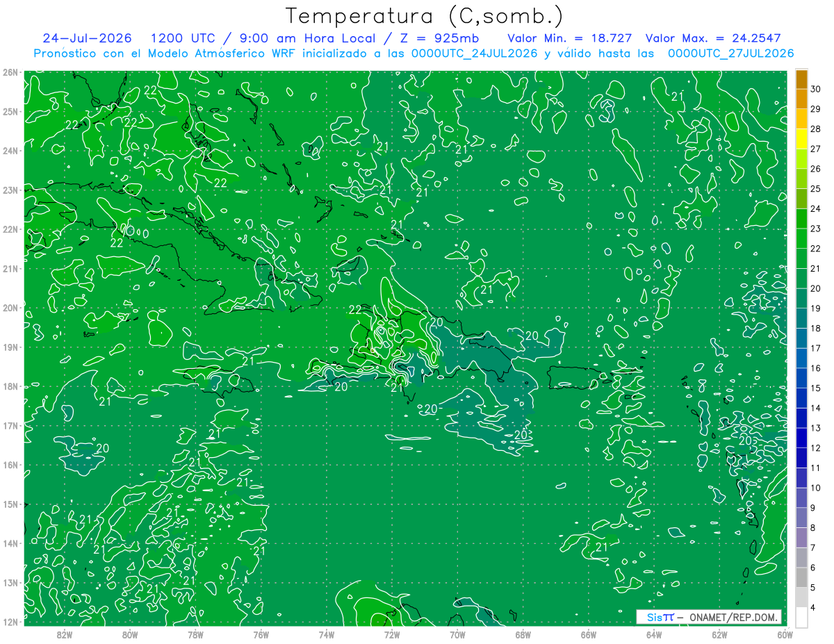Click the "13N" latitude axis label
This screenshot has height=644, width=834.
(x=10, y=582)
